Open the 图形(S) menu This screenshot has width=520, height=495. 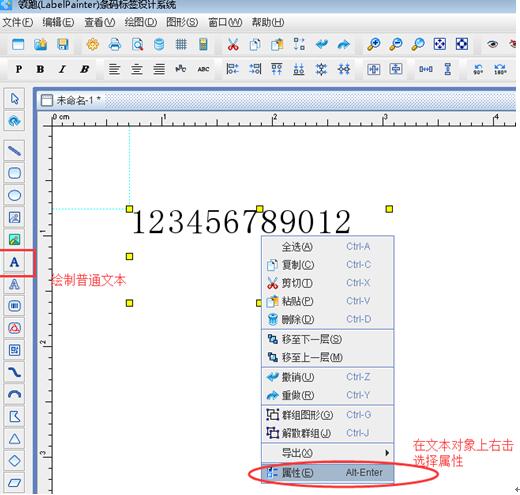(182, 22)
